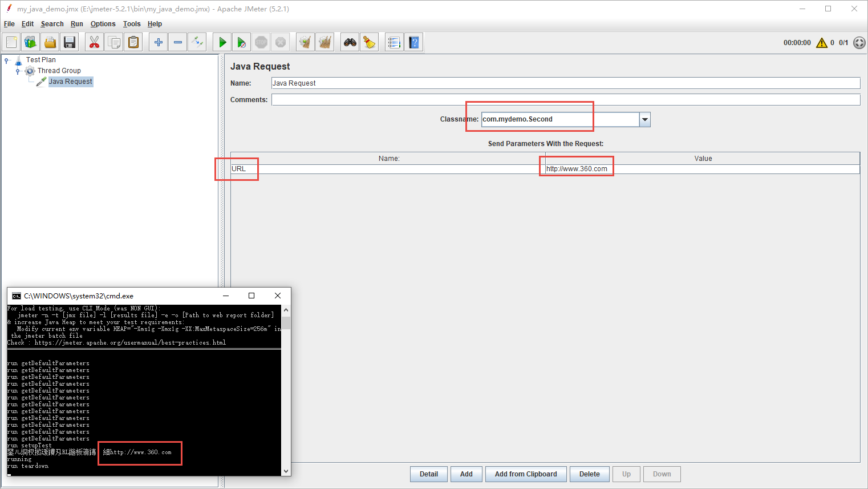
Task: Toggle the Test Plan tree node
Action: [x=6, y=60]
